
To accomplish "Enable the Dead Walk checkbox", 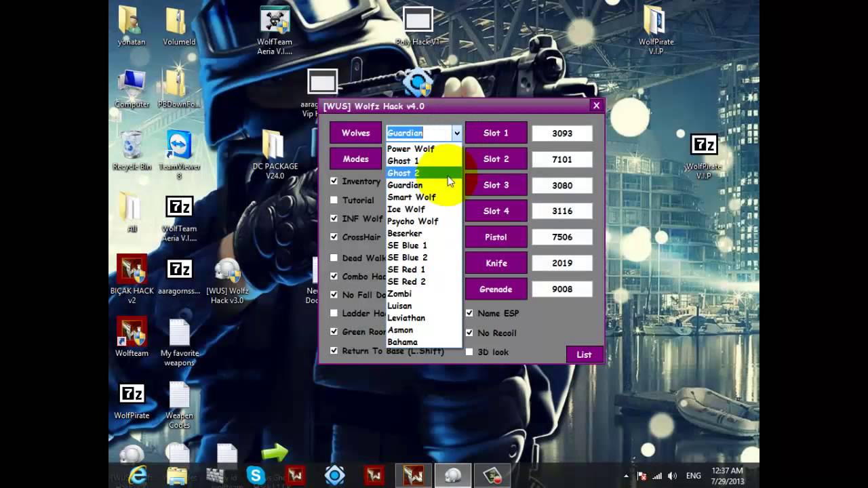I will 334,258.
